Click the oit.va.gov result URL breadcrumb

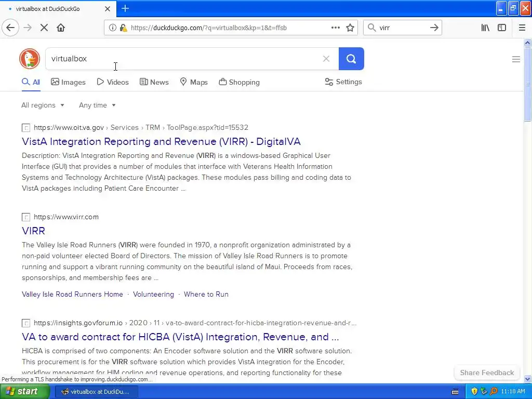coord(141,128)
